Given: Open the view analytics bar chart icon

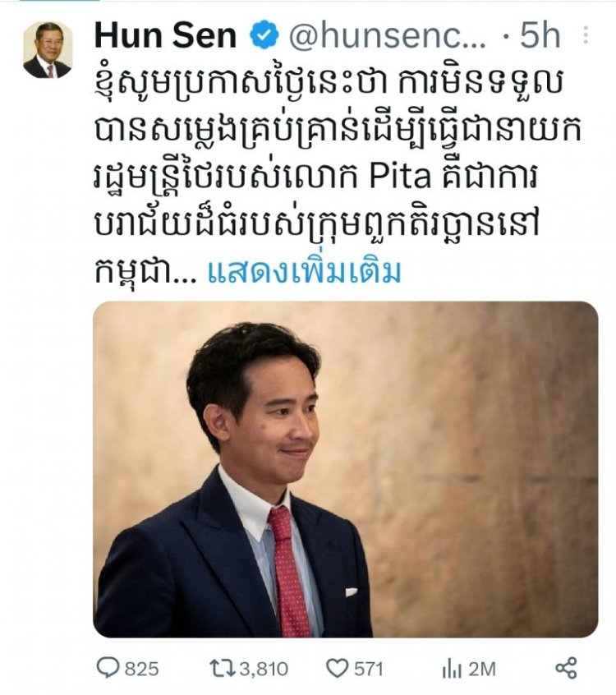Looking at the screenshot, I should [x=452, y=669].
